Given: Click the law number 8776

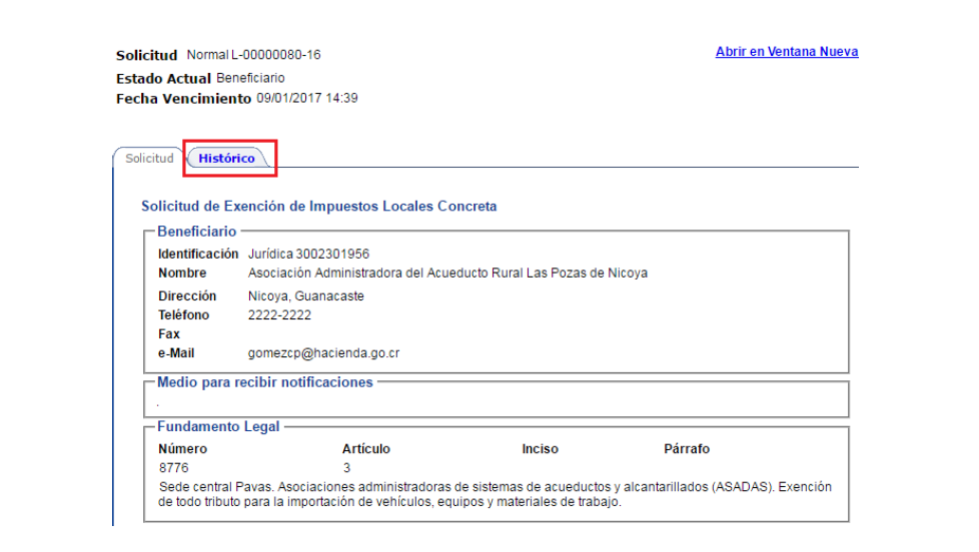Looking at the screenshot, I should click(173, 468).
